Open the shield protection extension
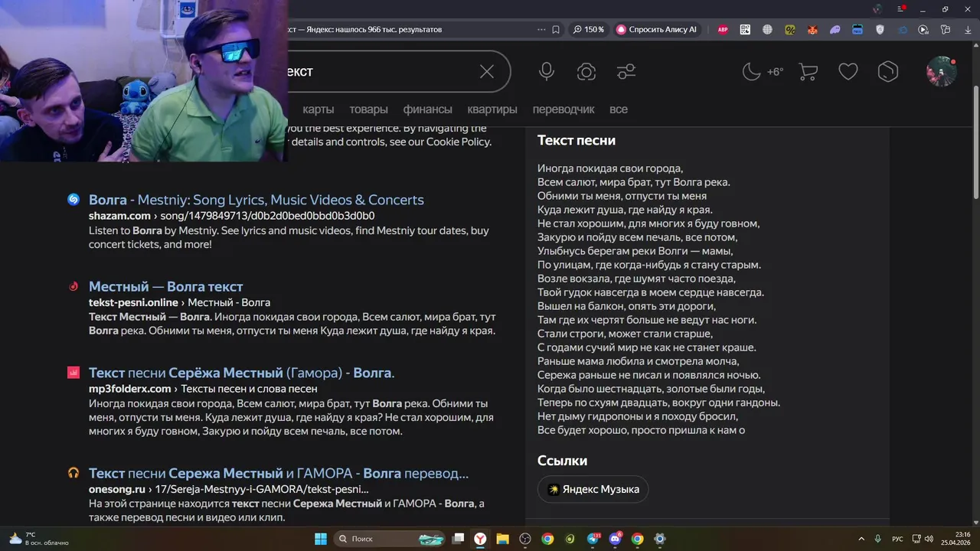980x551 pixels. [x=880, y=30]
